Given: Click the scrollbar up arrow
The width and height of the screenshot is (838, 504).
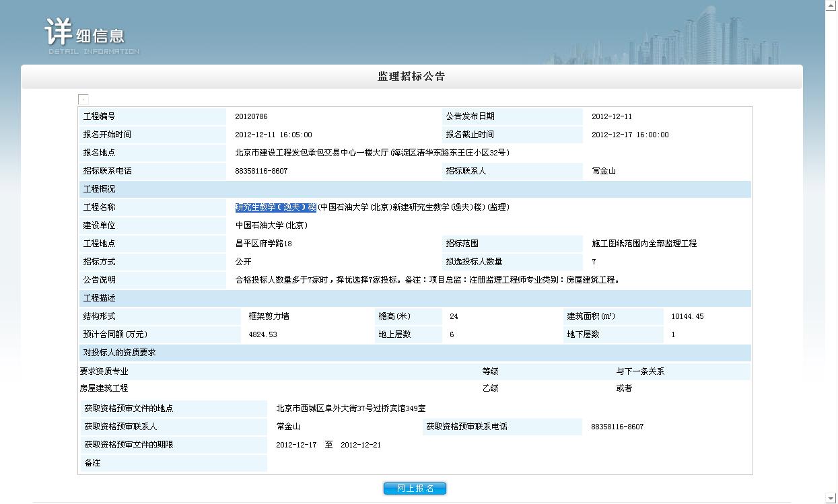Looking at the screenshot, I should (831, 5).
